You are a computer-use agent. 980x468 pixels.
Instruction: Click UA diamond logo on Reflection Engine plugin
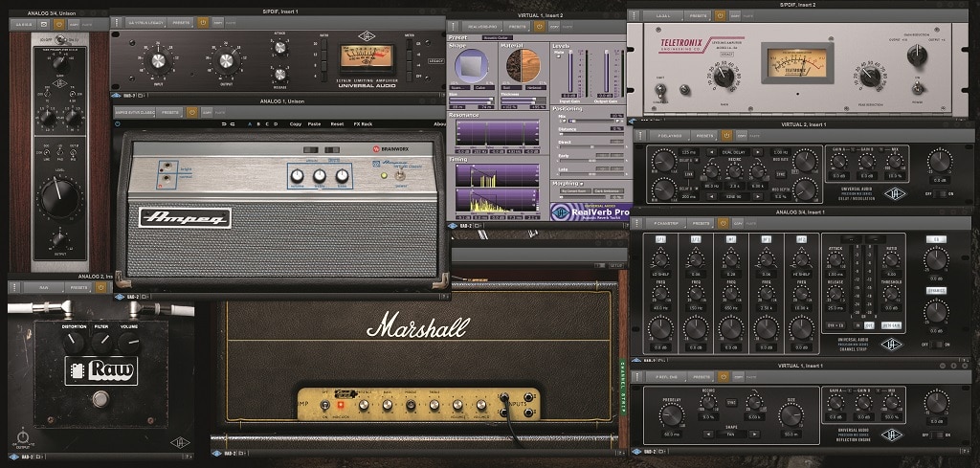[894, 435]
